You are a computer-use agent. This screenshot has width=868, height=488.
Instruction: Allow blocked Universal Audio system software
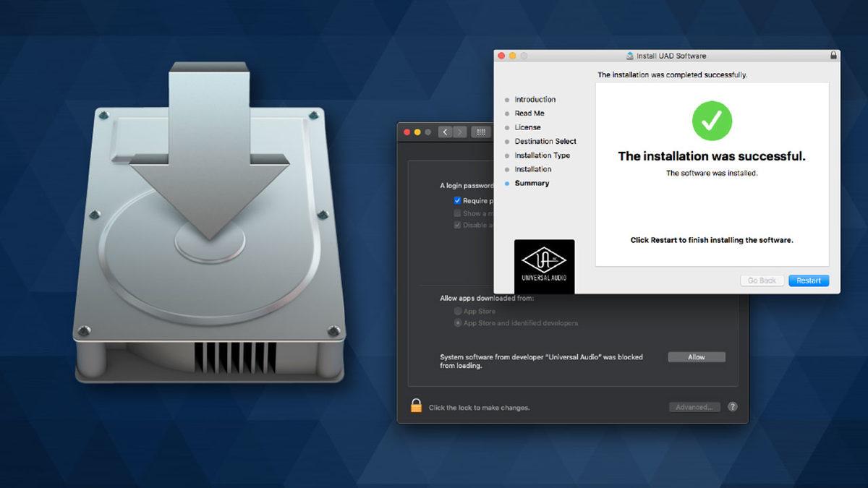(x=696, y=357)
